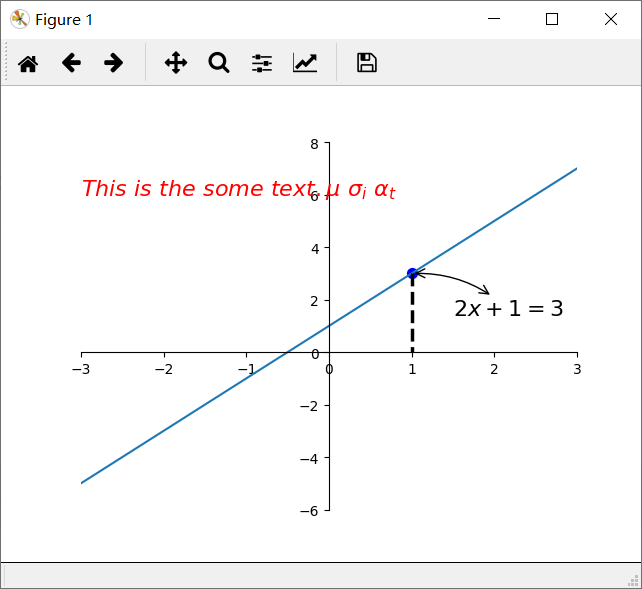Click the y-axis tick label 4
Screen dimensions: 642x589
point(314,249)
